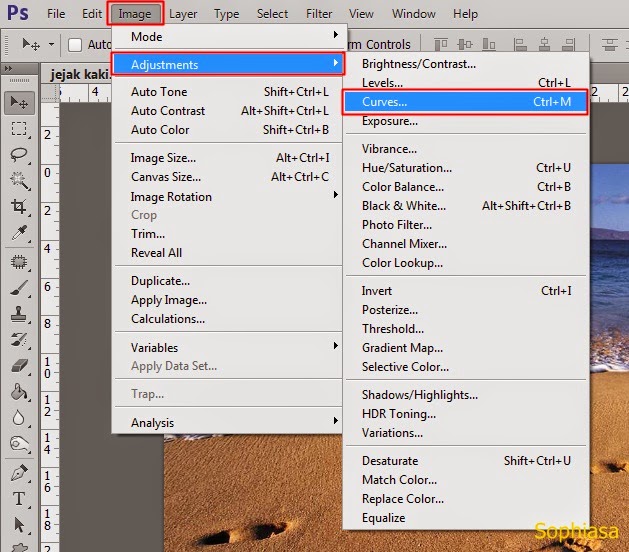Screen dimensions: 629x552
Task: Select the Eyedropper tool
Action: point(19,233)
